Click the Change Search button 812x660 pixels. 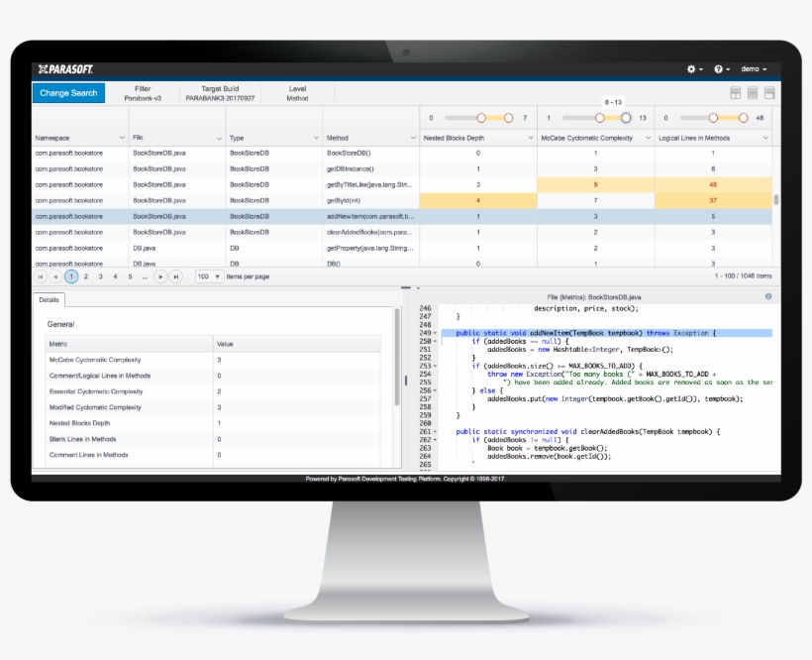pos(69,92)
